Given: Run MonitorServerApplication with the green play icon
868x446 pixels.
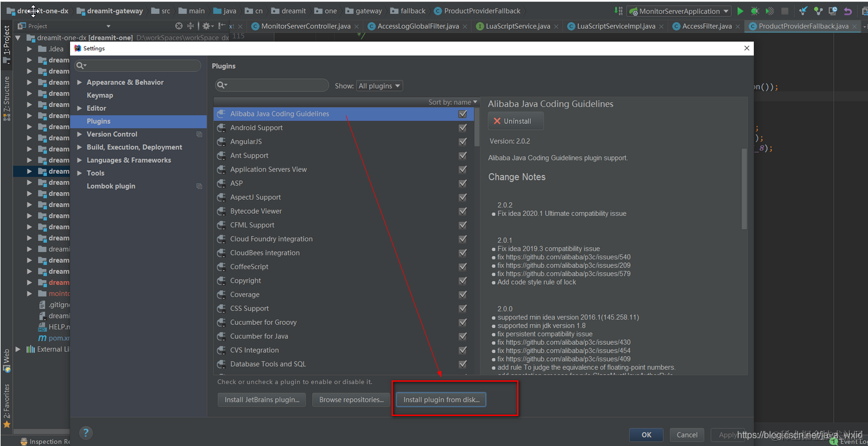Looking at the screenshot, I should (740, 11).
